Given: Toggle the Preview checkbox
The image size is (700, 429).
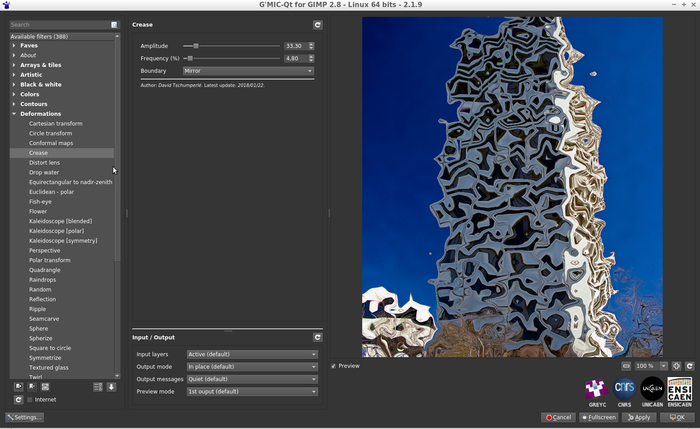Looking at the screenshot, I should (334, 366).
